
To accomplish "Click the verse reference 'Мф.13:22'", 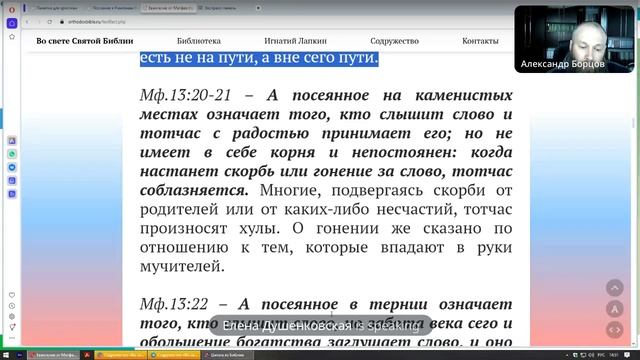I will coord(174,304).
